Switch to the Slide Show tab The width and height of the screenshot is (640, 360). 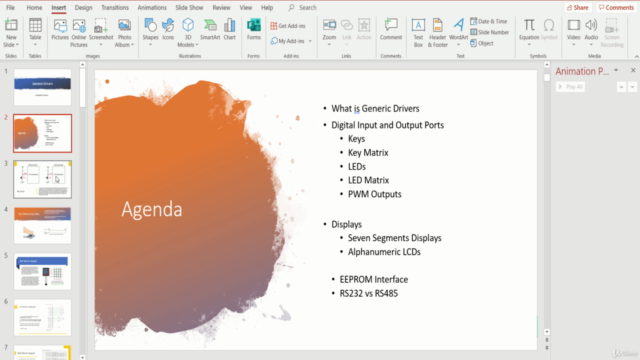pyautogui.click(x=189, y=7)
